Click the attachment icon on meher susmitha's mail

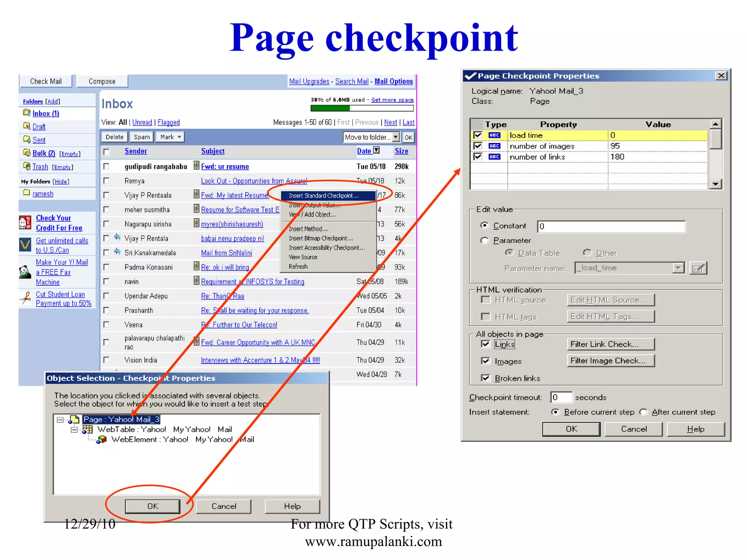[197, 209]
